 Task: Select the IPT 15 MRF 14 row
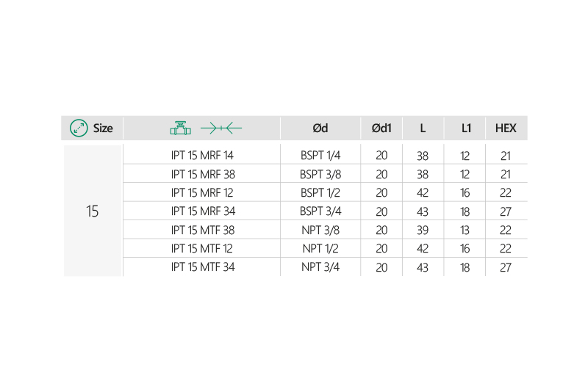[x=202, y=156]
